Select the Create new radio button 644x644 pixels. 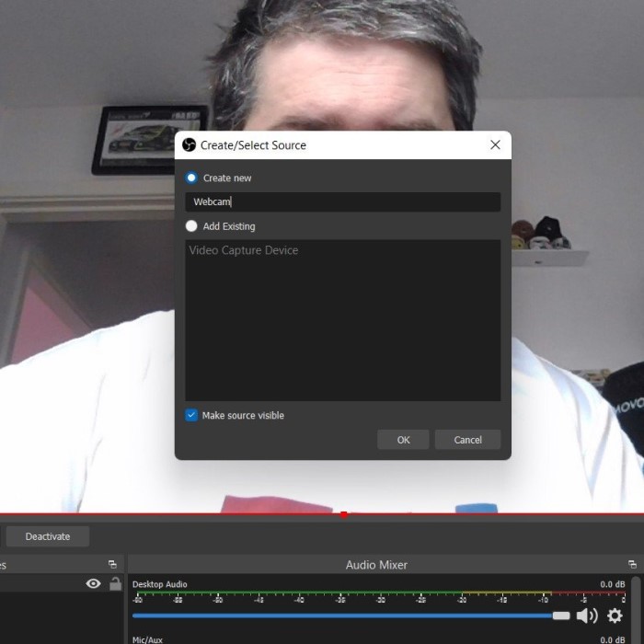point(191,178)
